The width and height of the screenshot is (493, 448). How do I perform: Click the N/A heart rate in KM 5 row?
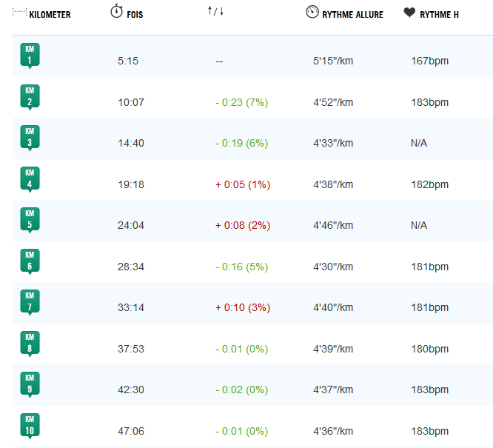coord(419,225)
